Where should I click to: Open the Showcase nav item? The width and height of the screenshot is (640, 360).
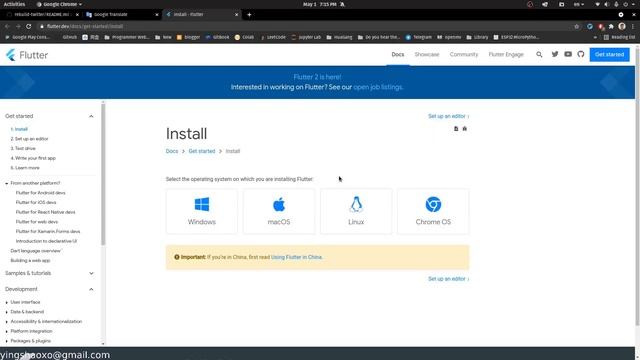[x=427, y=54]
